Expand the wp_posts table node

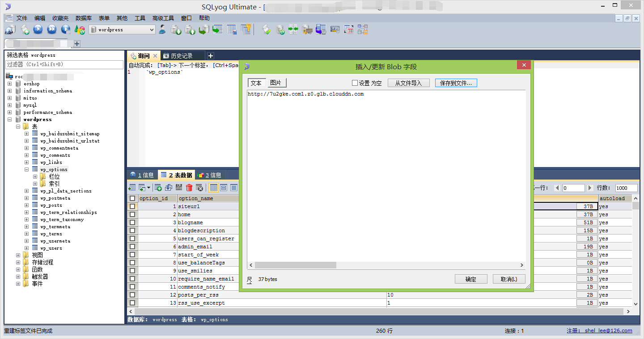[x=27, y=205]
